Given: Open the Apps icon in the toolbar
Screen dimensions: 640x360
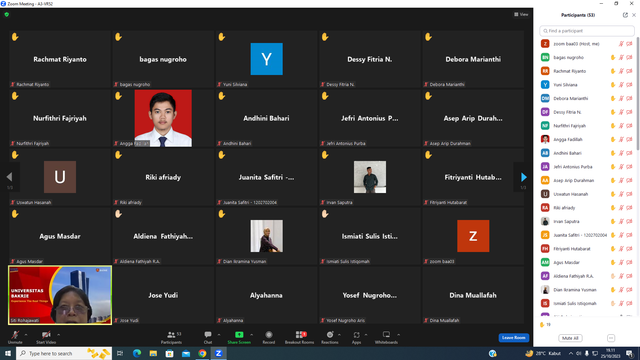Looking at the screenshot, I should pyautogui.click(x=356, y=335).
